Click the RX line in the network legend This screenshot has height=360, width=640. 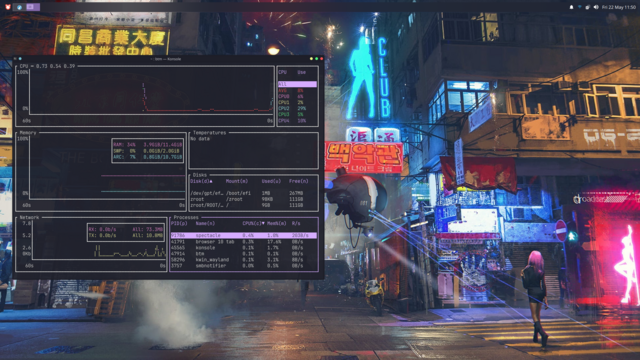click(126, 229)
